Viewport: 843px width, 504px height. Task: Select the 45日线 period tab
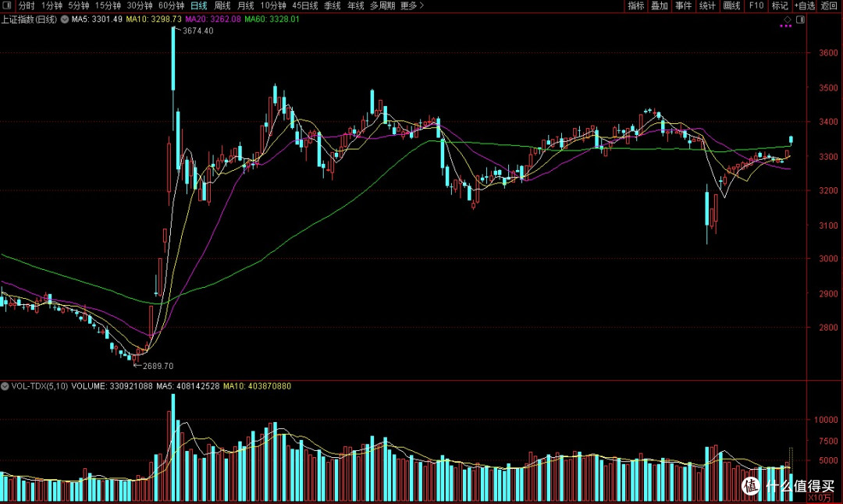click(x=305, y=5)
